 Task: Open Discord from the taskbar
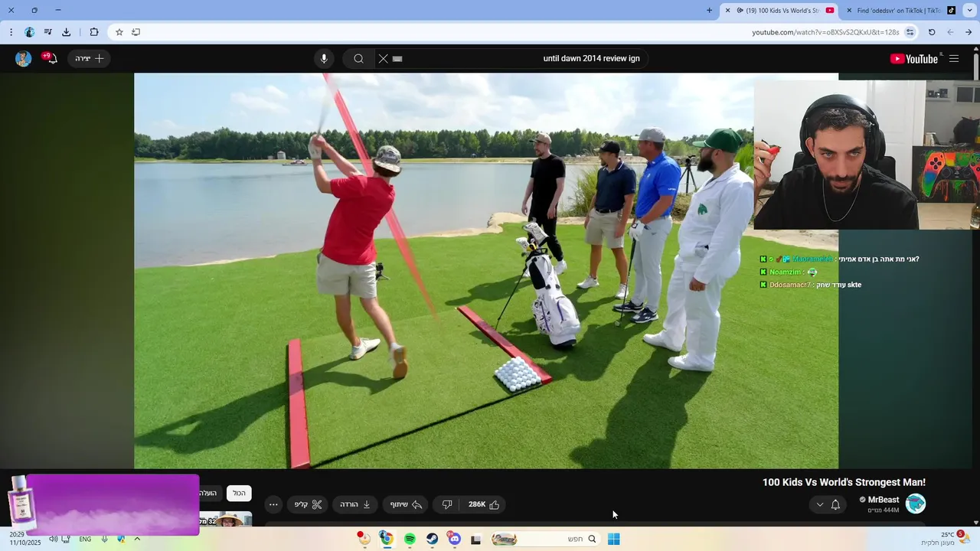pyautogui.click(x=455, y=539)
